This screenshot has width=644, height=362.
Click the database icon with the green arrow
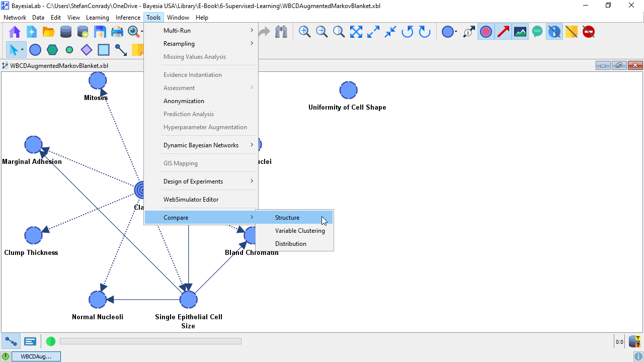point(83,32)
